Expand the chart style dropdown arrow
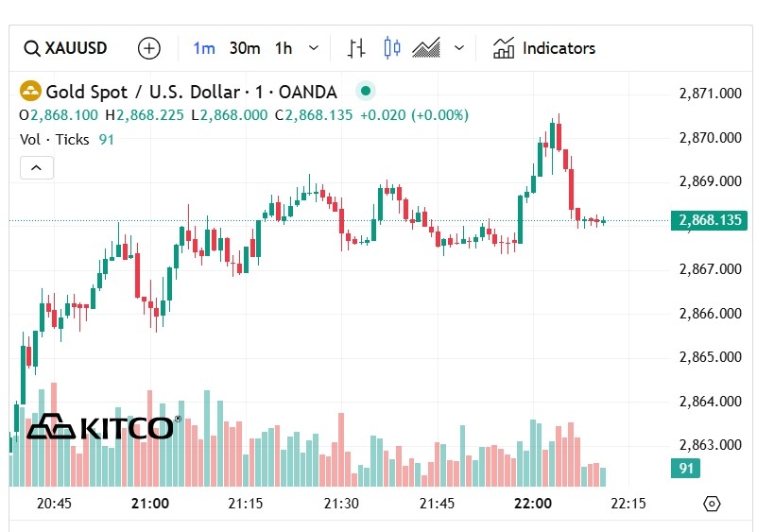The image size is (757, 532). coord(459,48)
